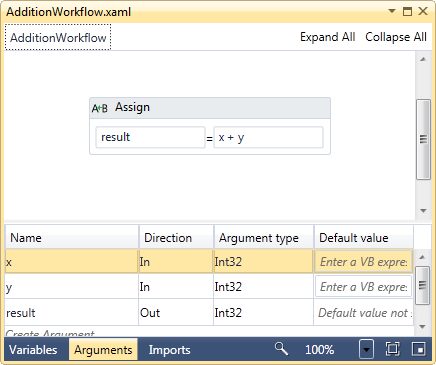Close the AdditionWorkflow.xaml designer
This screenshot has height=365, width=436.
[x=423, y=11]
